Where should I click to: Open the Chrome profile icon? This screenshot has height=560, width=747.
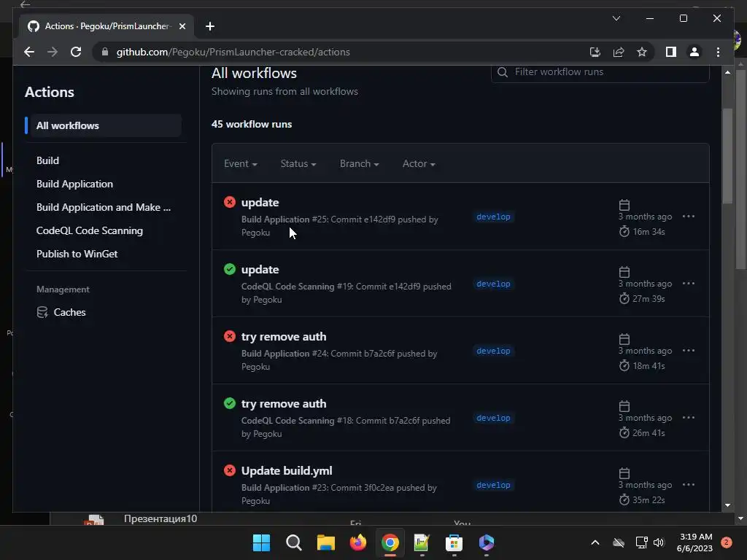point(694,52)
